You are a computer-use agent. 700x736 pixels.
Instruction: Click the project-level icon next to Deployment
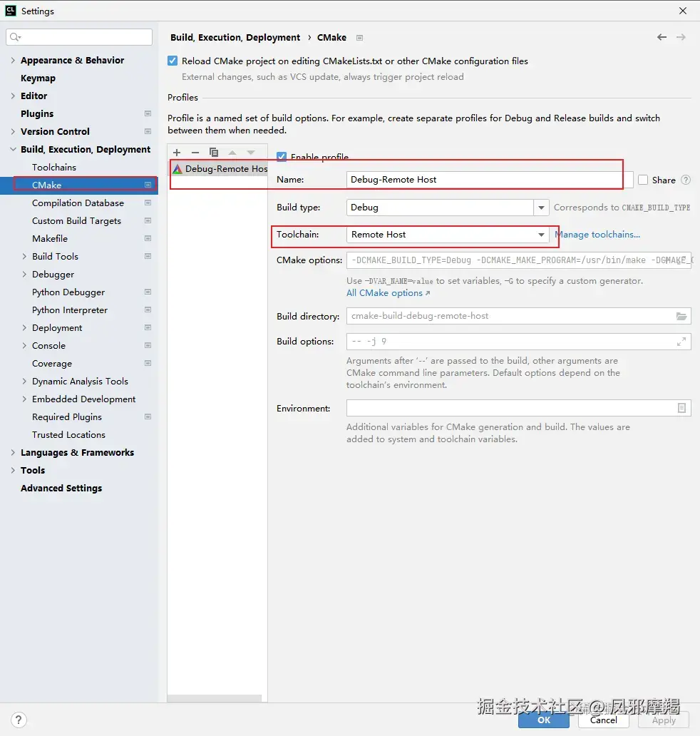pos(148,327)
